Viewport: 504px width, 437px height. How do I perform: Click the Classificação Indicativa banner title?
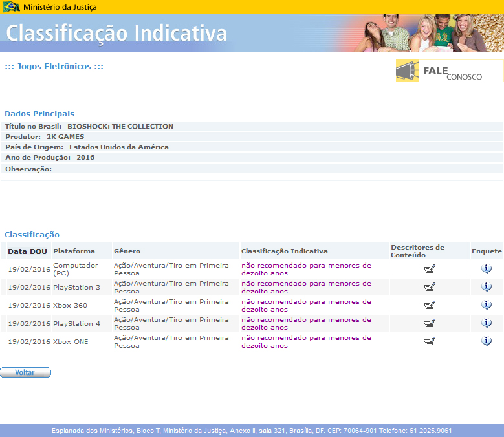click(116, 33)
